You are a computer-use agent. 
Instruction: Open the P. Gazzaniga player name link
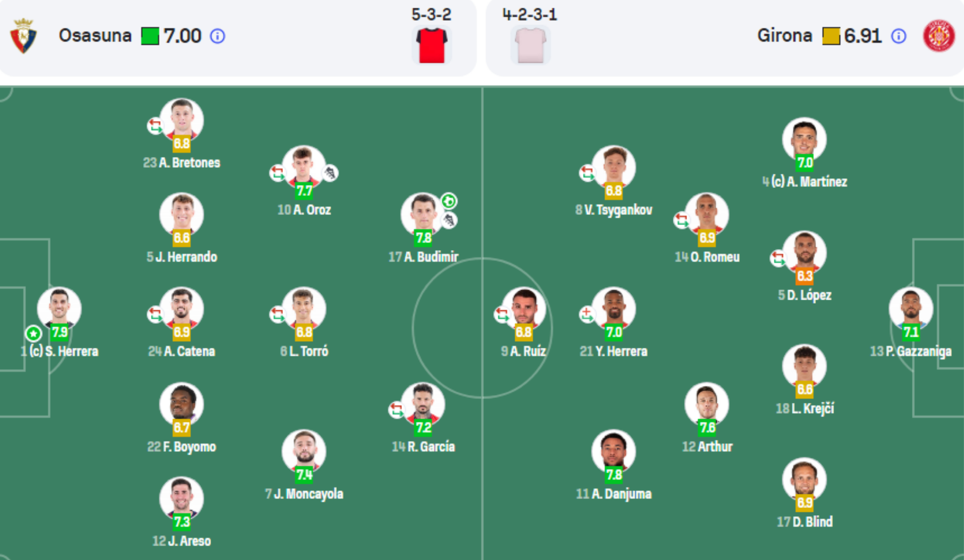tap(910, 351)
